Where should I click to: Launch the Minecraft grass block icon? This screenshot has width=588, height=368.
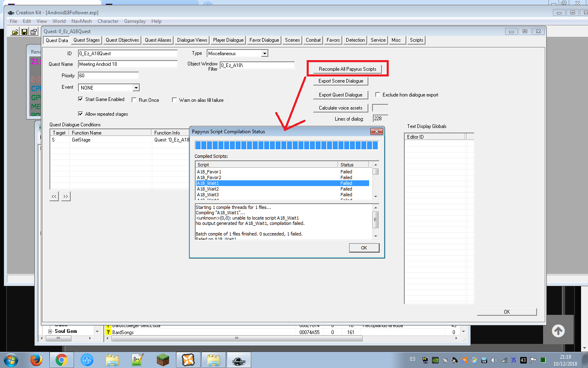163,360
